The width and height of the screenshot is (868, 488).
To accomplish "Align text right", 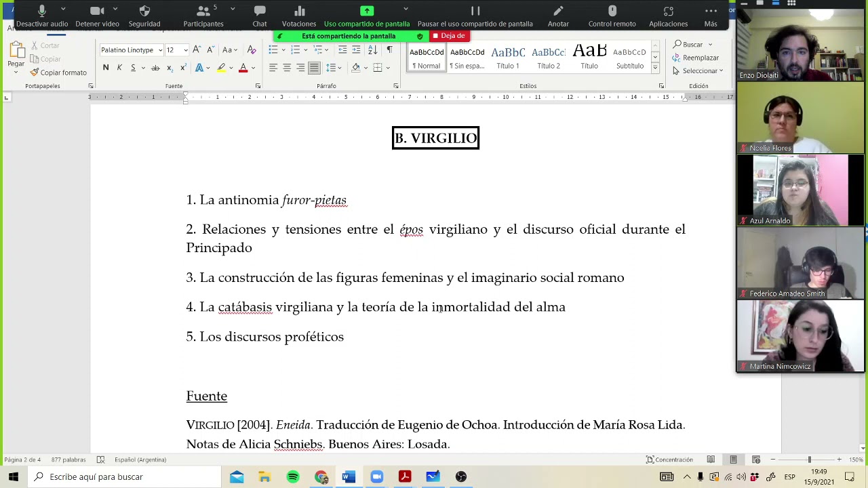I will pyautogui.click(x=300, y=68).
